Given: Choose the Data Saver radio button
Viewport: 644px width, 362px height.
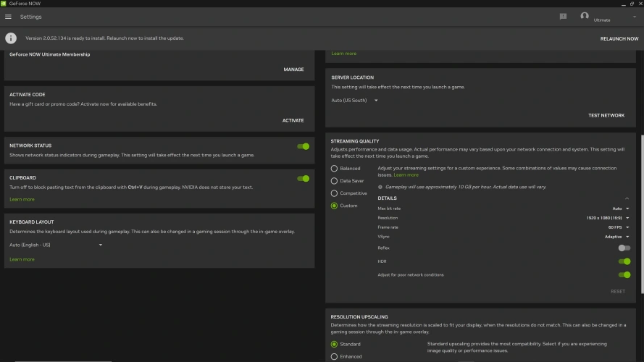Looking at the screenshot, I should point(334,180).
